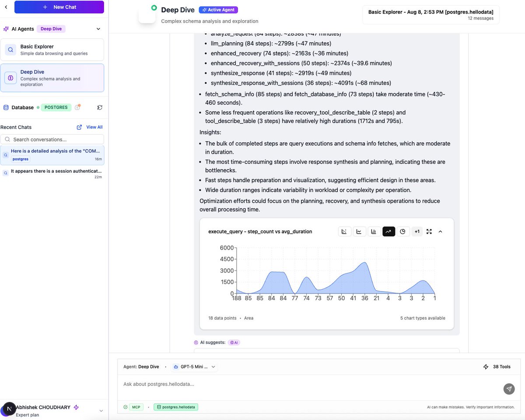Click the Deep Dive badge beside AI Agents
Image resolution: width=525 pixels, height=420 pixels.
click(x=51, y=29)
